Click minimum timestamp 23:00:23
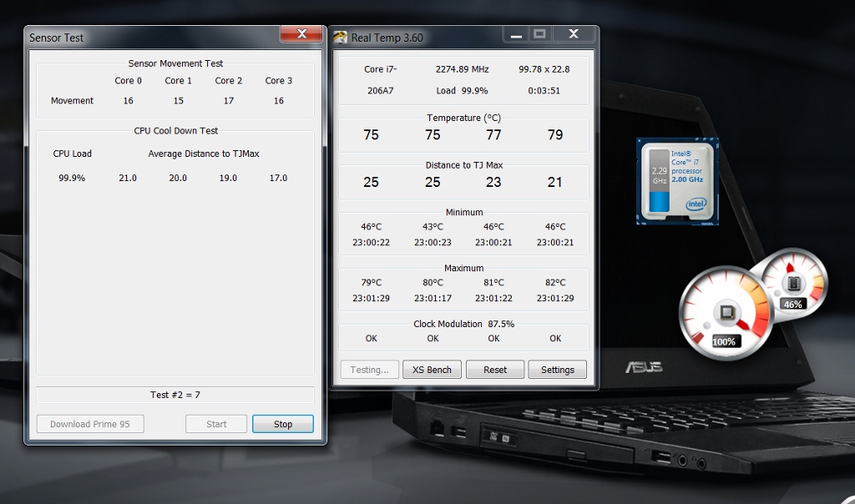 [433, 243]
